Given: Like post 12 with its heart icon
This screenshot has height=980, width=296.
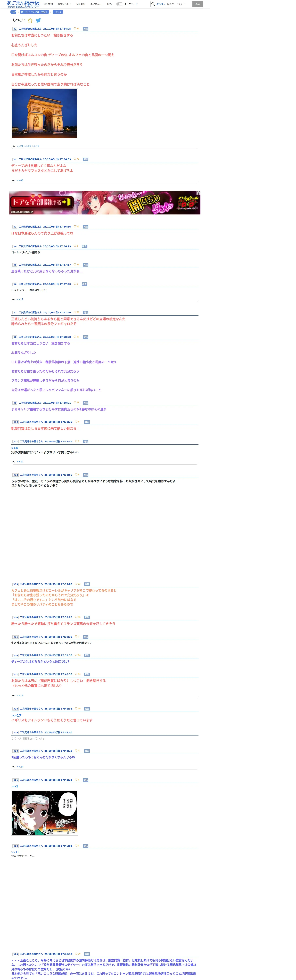Looking at the screenshot, I should click(x=76, y=474).
